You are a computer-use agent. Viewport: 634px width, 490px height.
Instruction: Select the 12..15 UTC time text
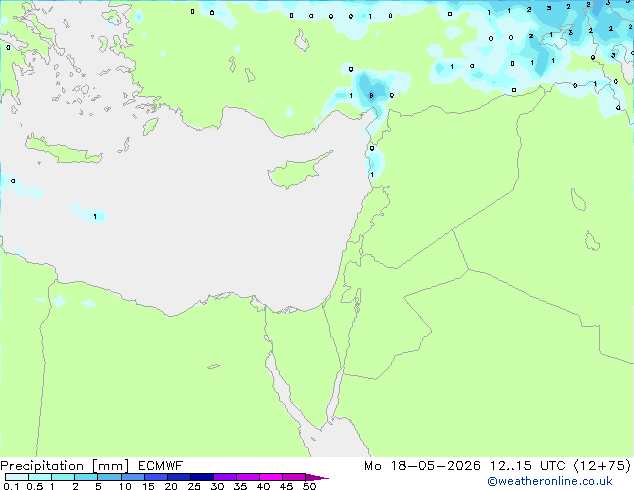[x=528, y=466]
